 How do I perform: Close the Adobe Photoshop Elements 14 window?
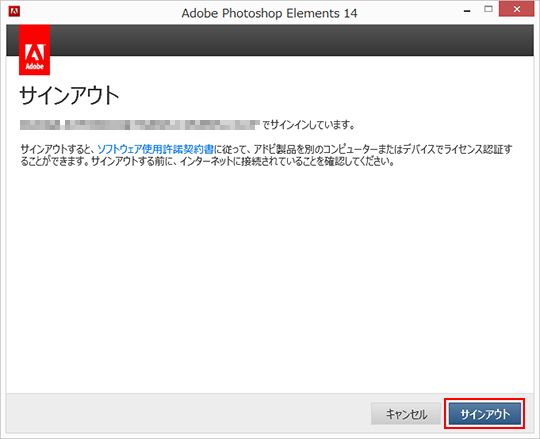coord(516,9)
